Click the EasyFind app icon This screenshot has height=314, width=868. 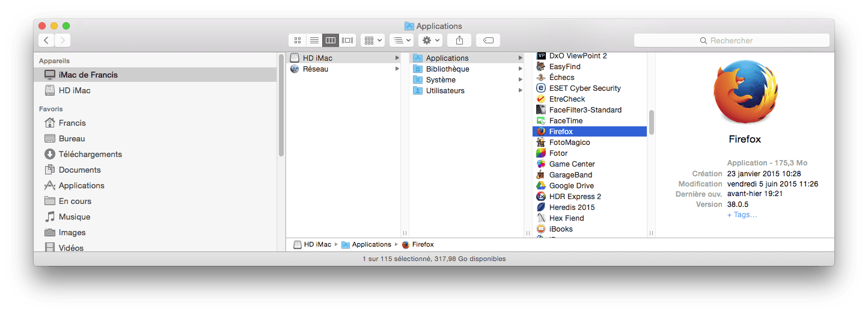pos(541,66)
